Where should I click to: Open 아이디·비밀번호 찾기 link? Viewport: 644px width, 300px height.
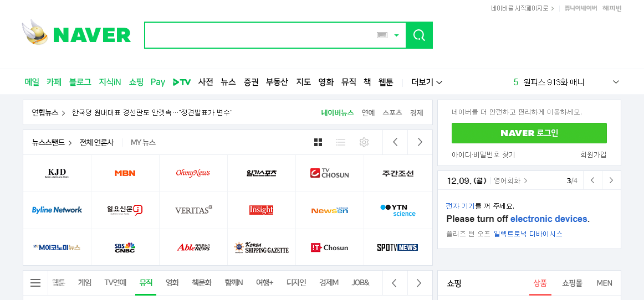[x=483, y=155]
